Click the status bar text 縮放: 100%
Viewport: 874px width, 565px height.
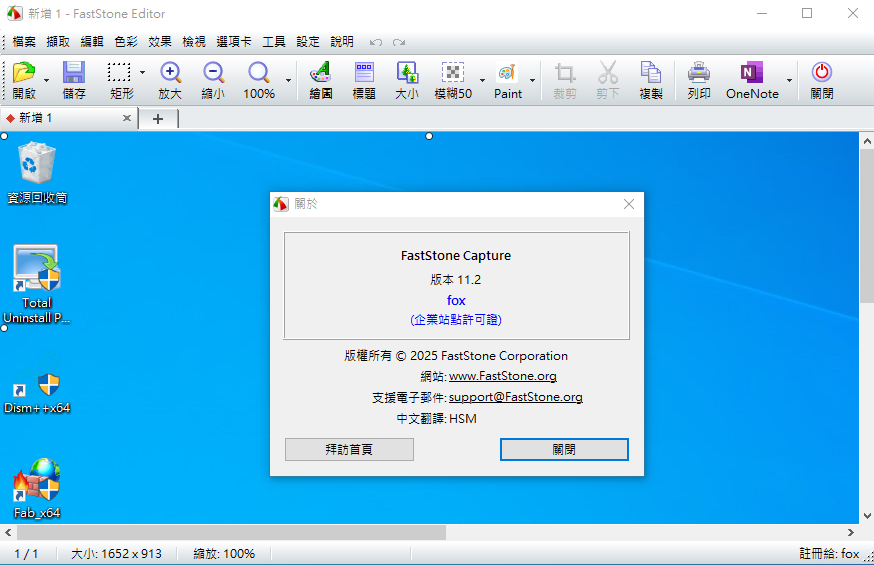point(224,553)
